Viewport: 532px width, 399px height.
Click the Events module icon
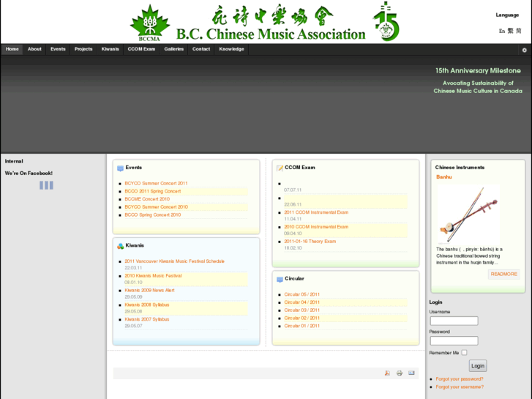tap(120, 168)
